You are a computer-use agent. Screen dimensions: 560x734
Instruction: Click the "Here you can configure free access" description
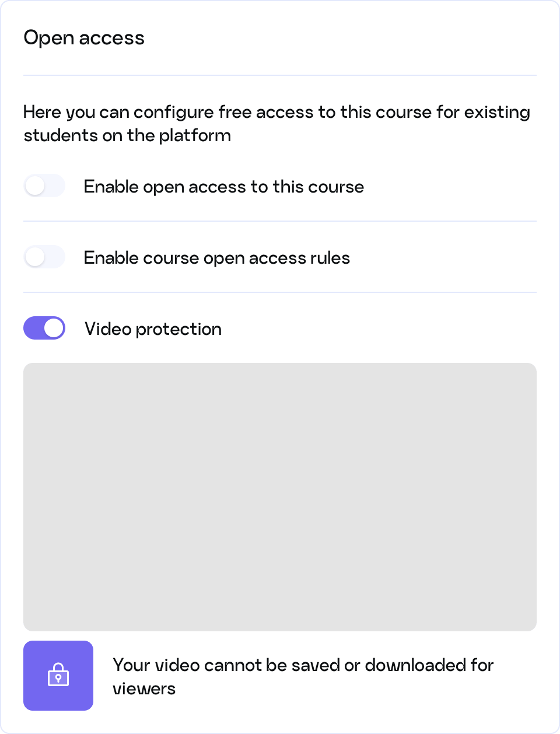point(276,112)
